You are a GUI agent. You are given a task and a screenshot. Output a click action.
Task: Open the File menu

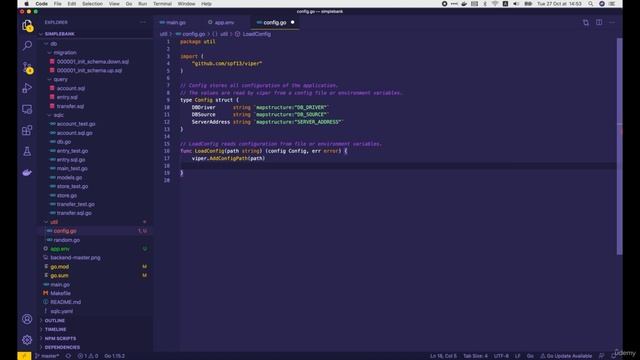click(58, 4)
